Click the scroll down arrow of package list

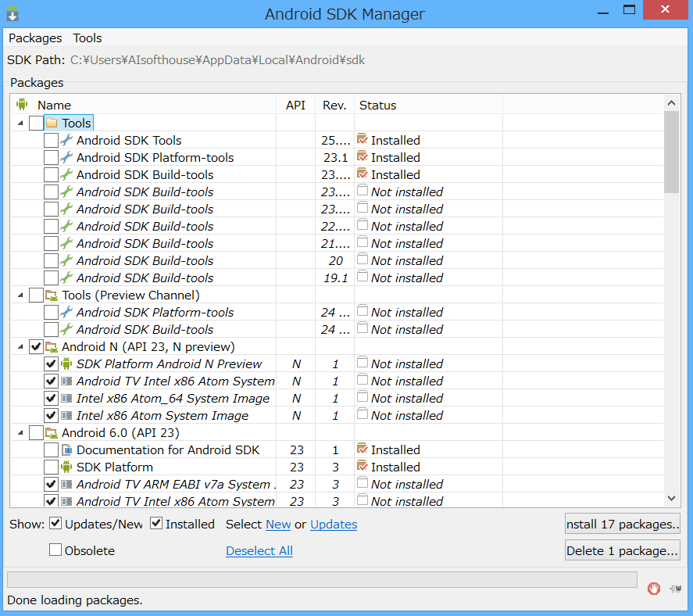point(671,499)
